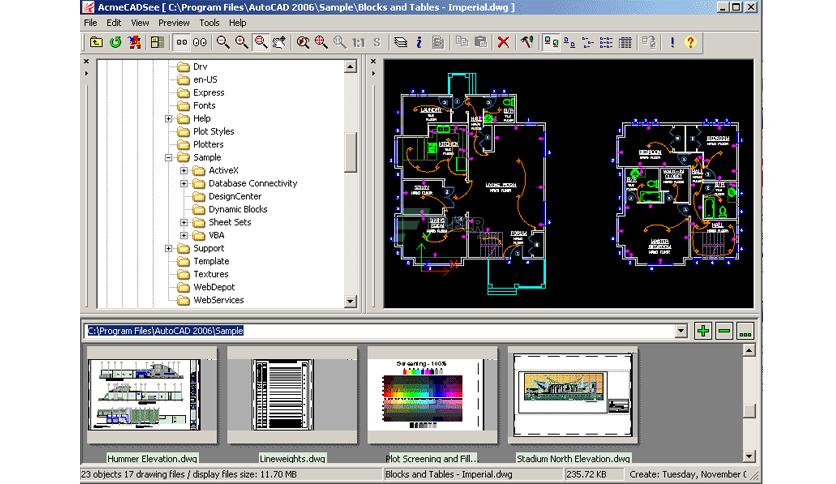Expand the Database Connectivity folder node
Screen dimensions: 836x484
(x=184, y=183)
